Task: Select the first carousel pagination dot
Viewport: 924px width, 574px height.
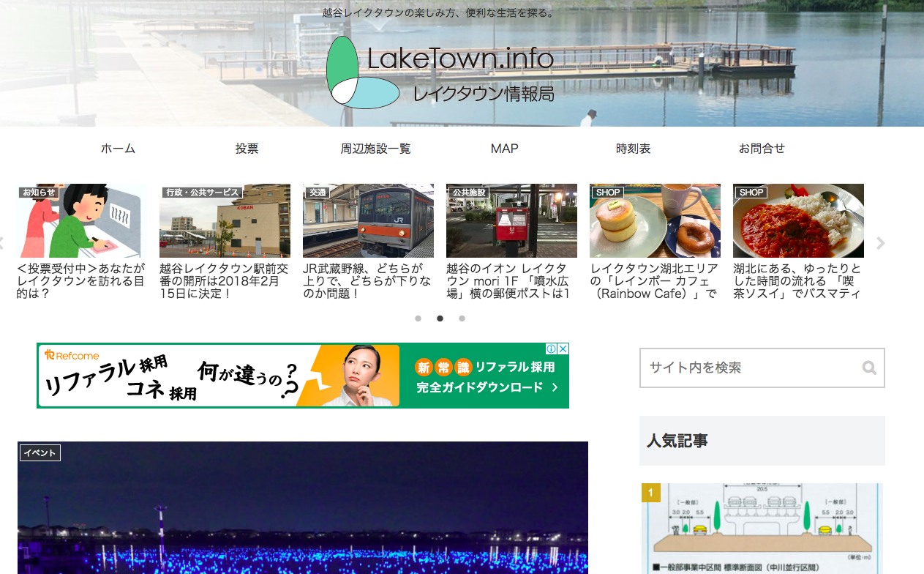Action: pos(418,318)
